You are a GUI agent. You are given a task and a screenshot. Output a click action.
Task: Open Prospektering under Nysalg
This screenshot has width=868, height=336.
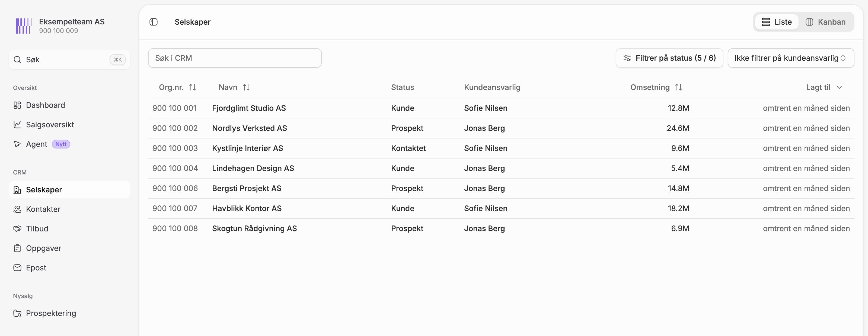pyautogui.click(x=69, y=313)
